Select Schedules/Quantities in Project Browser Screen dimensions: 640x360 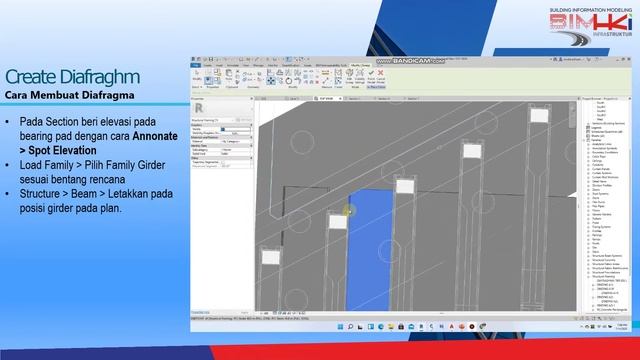pyautogui.click(x=607, y=132)
